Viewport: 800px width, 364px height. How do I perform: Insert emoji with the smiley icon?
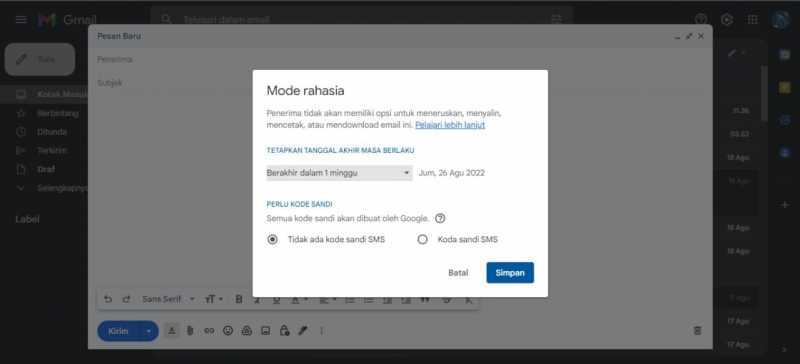click(228, 331)
